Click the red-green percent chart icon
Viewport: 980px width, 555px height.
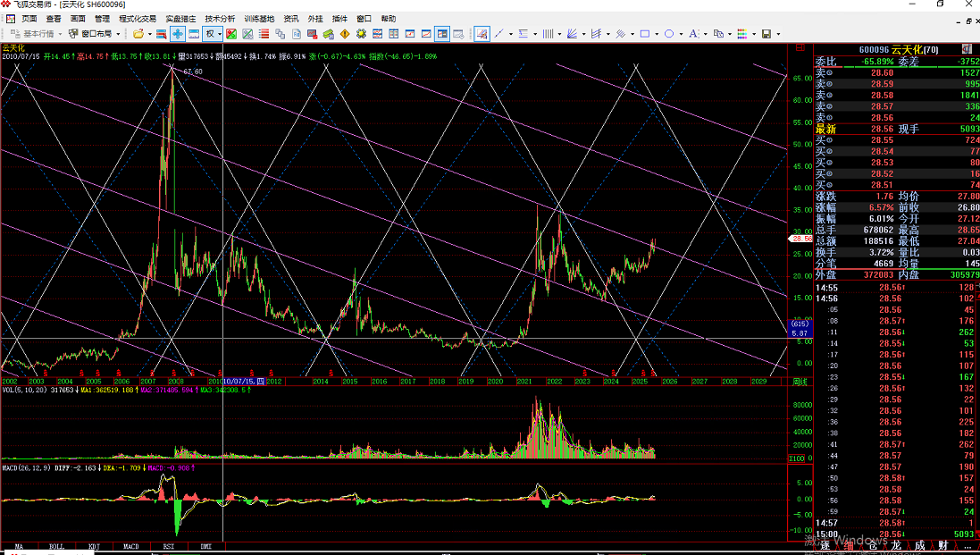pos(231,34)
